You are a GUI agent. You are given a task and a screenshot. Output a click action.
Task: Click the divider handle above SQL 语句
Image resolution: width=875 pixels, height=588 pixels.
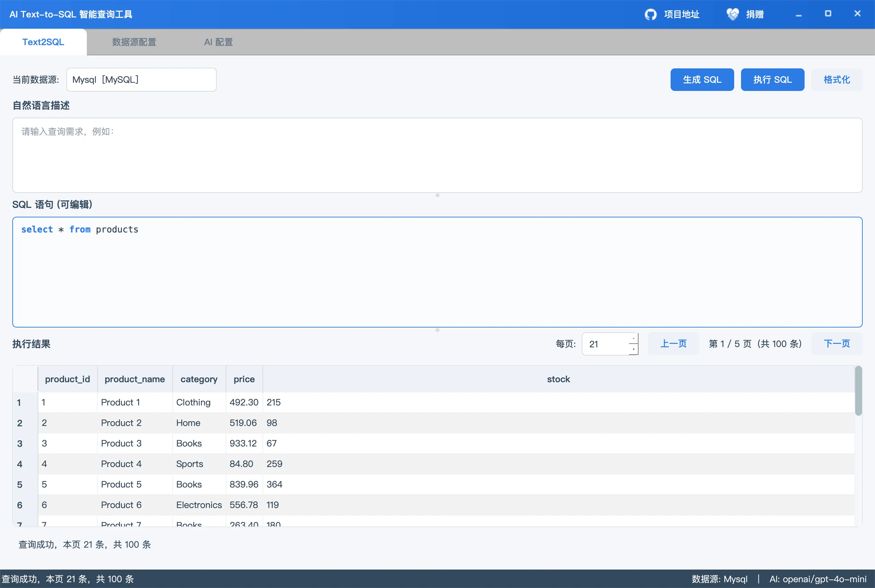click(437, 196)
